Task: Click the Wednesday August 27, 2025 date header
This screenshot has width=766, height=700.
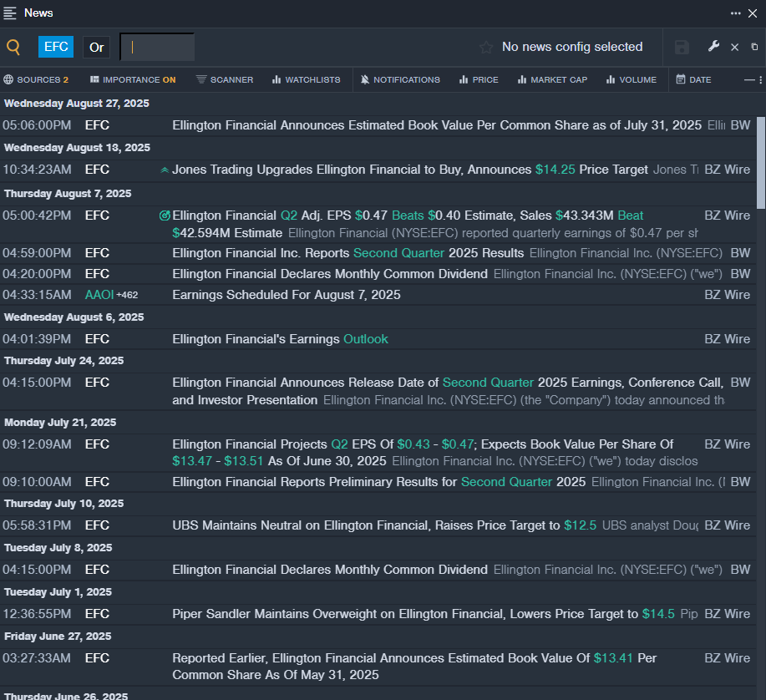Action: click(77, 104)
